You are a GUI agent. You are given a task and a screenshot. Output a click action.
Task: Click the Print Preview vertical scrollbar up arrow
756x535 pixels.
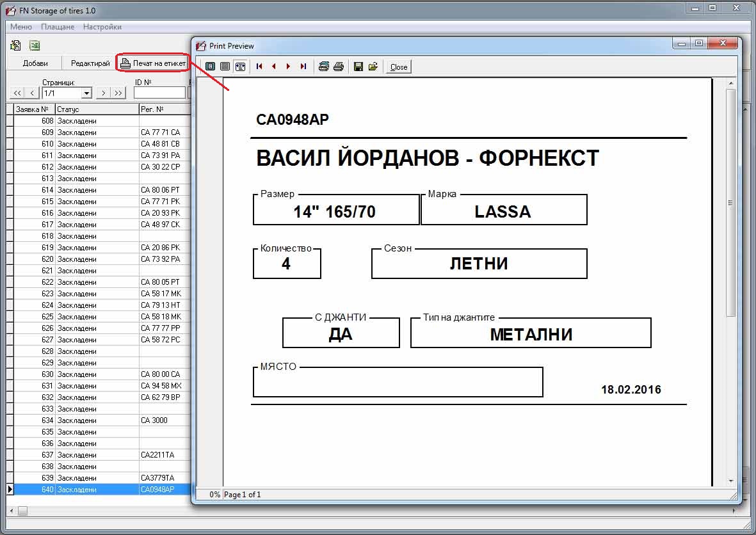click(x=731, y=83)
